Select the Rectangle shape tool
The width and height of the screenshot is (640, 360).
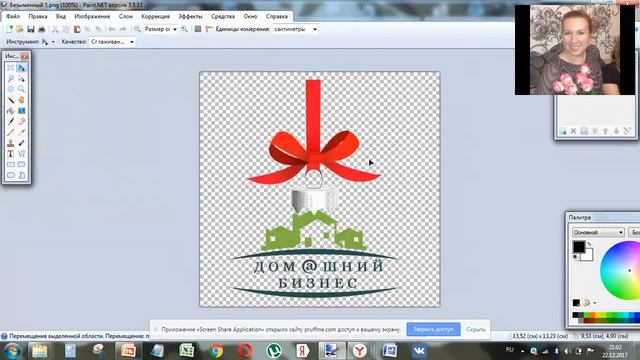pyautogui.click(x=11, y=164)
